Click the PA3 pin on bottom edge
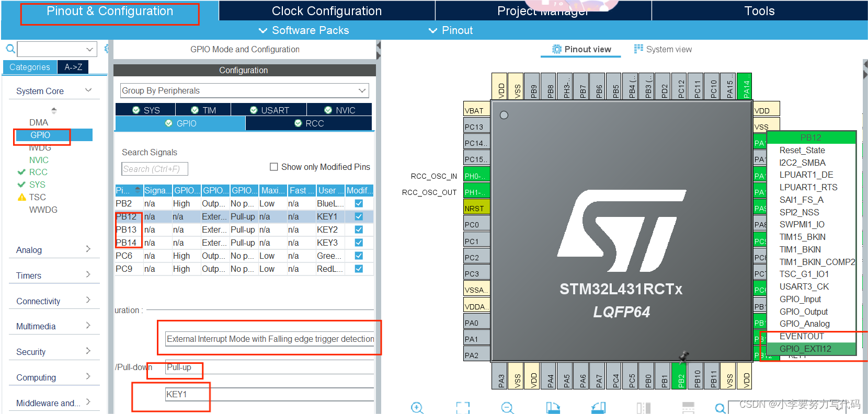Screen dimensions: 868x414 500,375
